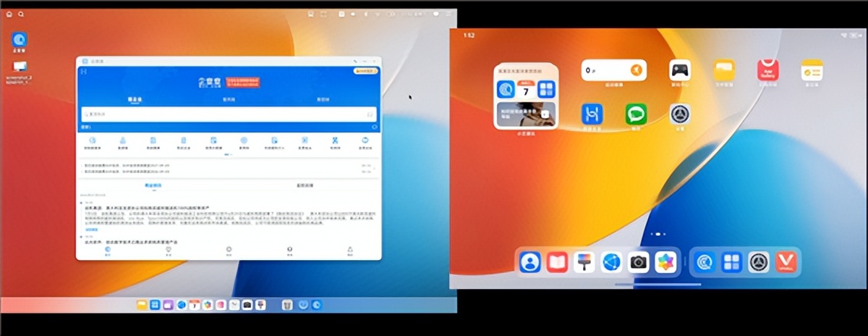Open the game controller app on tablet
The height and width of the screenshot is (336, 868).
point(679,70)
